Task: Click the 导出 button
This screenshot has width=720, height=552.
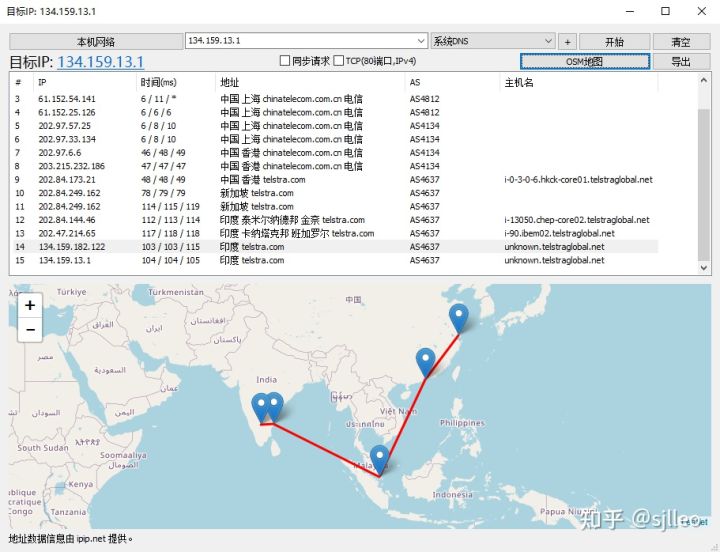Action: pyautogui.click(x=681, y=62)
